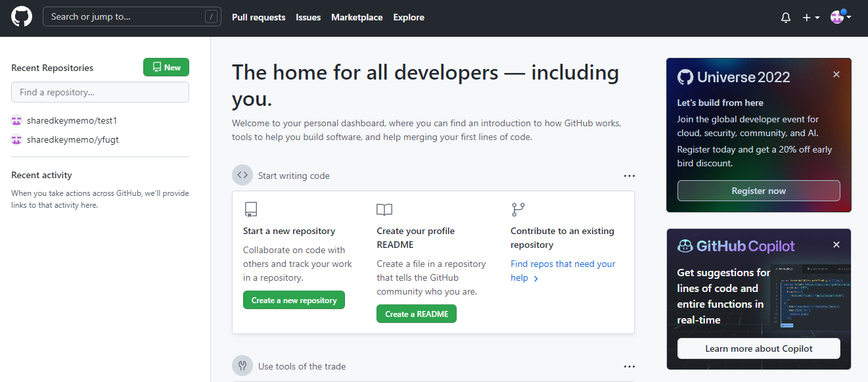Image resolution: width=868 pixels, height=382 pixels.
Task: Click the avatar icon beside sharedkeymemo/yfugt
Action: 16,139
